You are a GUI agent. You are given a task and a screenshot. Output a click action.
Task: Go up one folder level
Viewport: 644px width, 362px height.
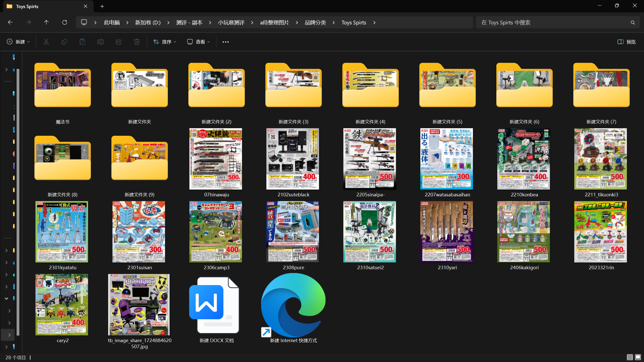pos(46,22)
